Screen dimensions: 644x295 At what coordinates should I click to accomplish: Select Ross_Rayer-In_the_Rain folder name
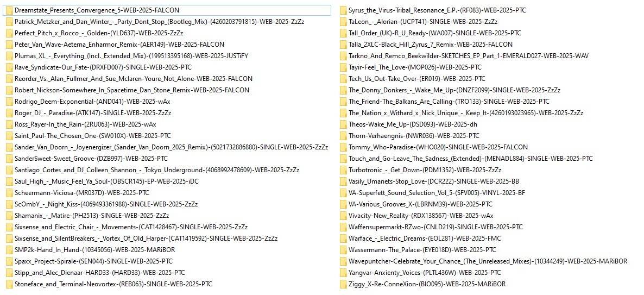85,124
